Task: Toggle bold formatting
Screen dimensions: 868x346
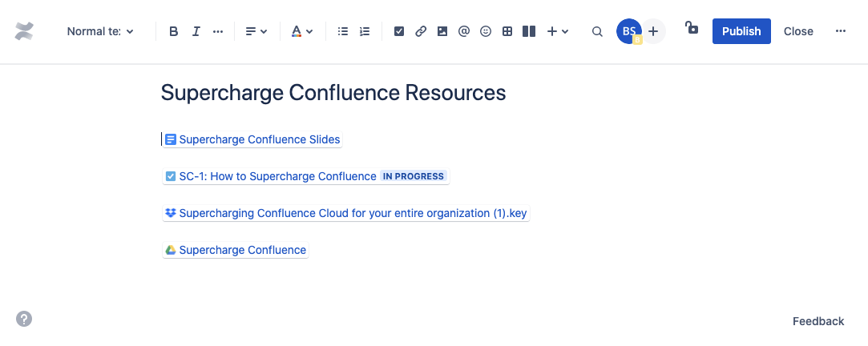Action: pyautogui.click(x=174, y=31)
